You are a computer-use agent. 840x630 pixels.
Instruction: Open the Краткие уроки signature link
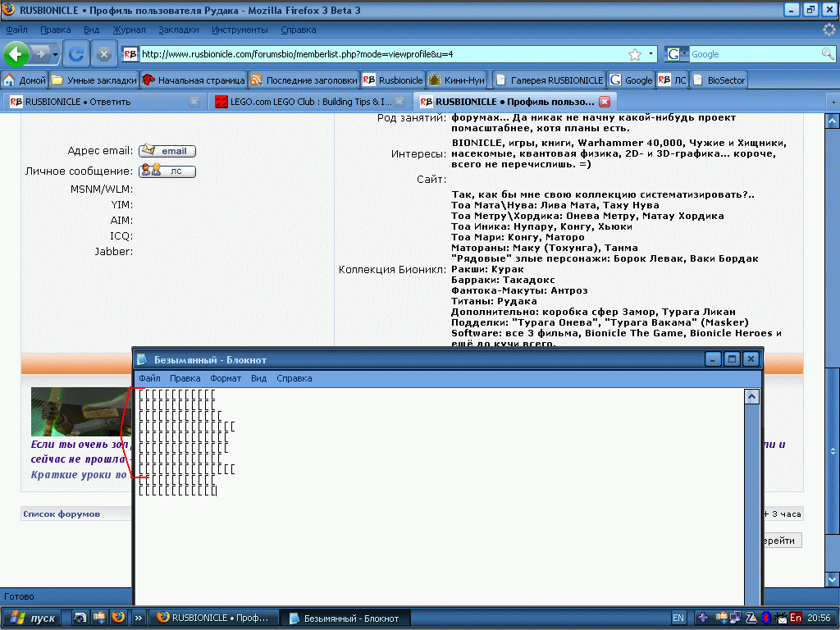80,475
